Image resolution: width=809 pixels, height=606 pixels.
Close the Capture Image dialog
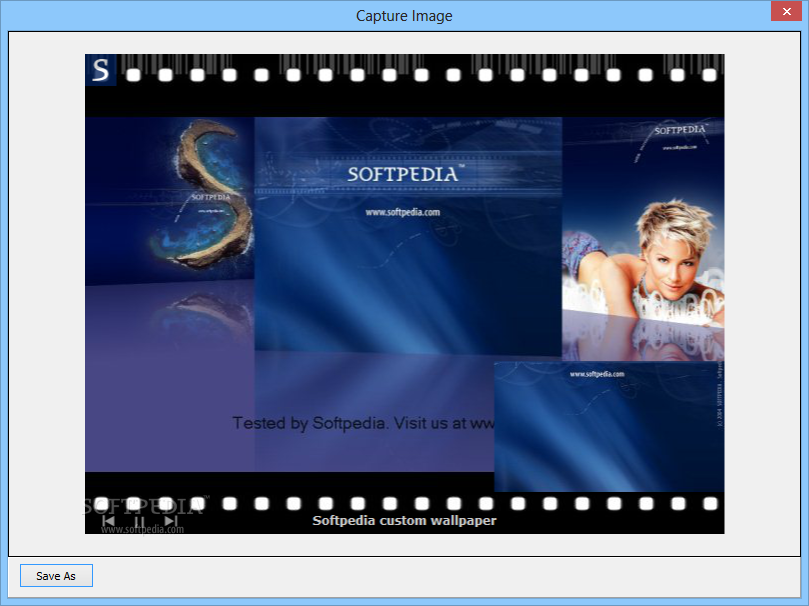pyautogui.click(x=786, y=11)
